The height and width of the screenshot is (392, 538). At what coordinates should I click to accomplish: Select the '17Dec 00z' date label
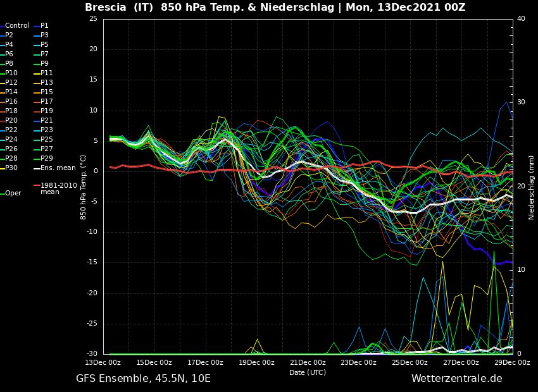click(206, 362)
